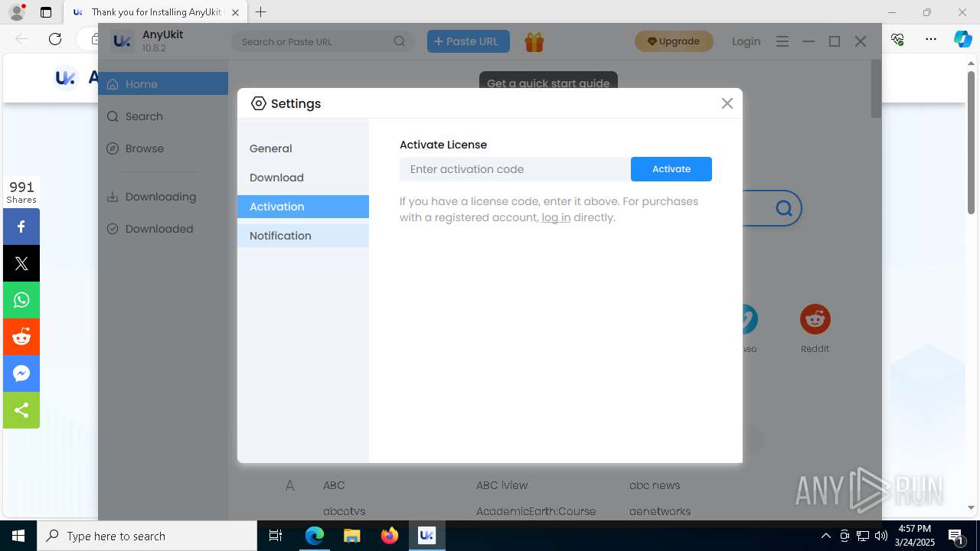
Task: Open a new browser tab
Action: tap(261, 12)
